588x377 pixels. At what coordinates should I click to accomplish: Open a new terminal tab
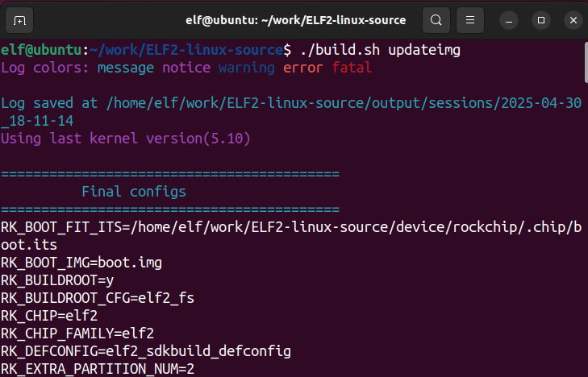19,20
